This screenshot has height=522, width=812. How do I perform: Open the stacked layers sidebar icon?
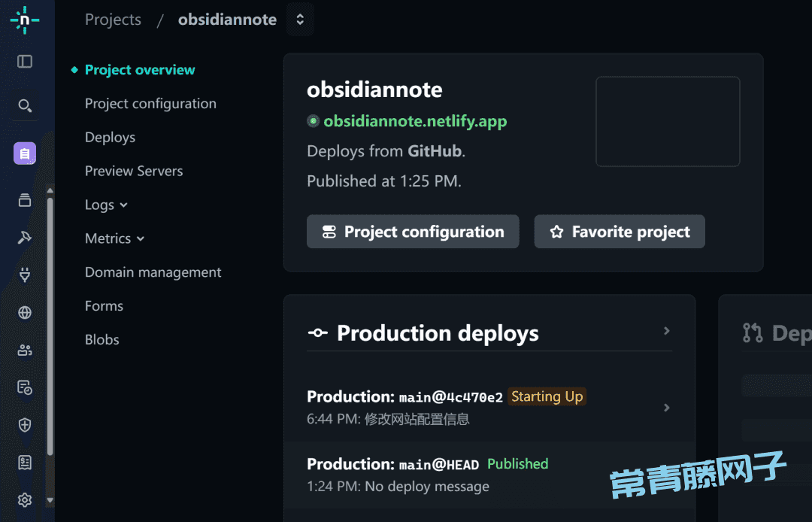point(24,200)
